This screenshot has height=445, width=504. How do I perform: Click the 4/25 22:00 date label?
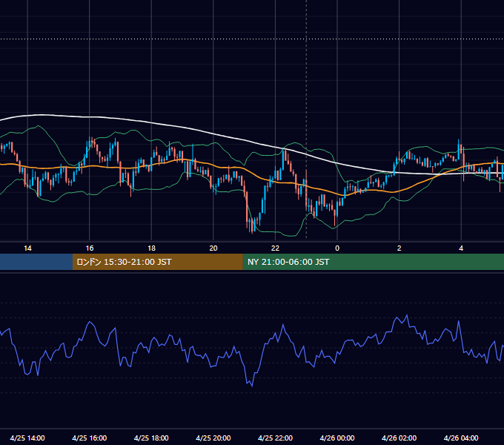275,438
